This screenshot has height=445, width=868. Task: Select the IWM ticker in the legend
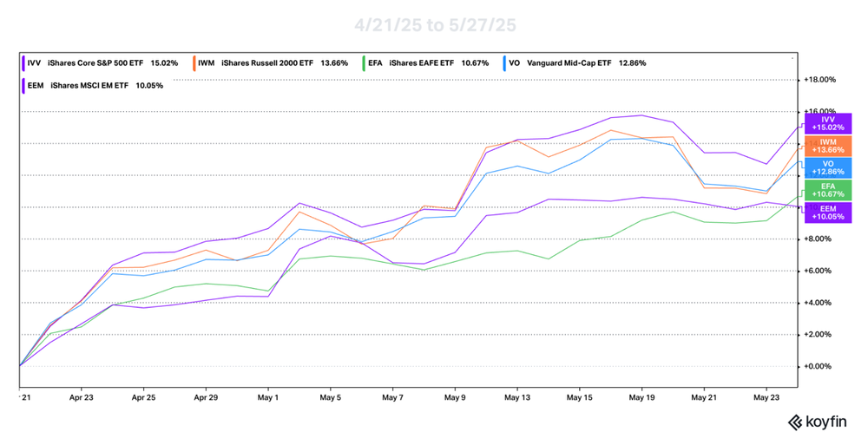pos(206,63)
